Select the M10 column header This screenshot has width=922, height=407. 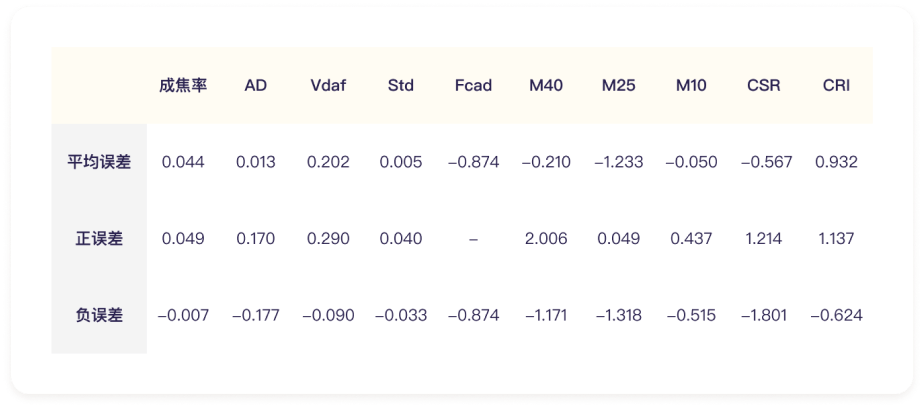coord(691,86)
